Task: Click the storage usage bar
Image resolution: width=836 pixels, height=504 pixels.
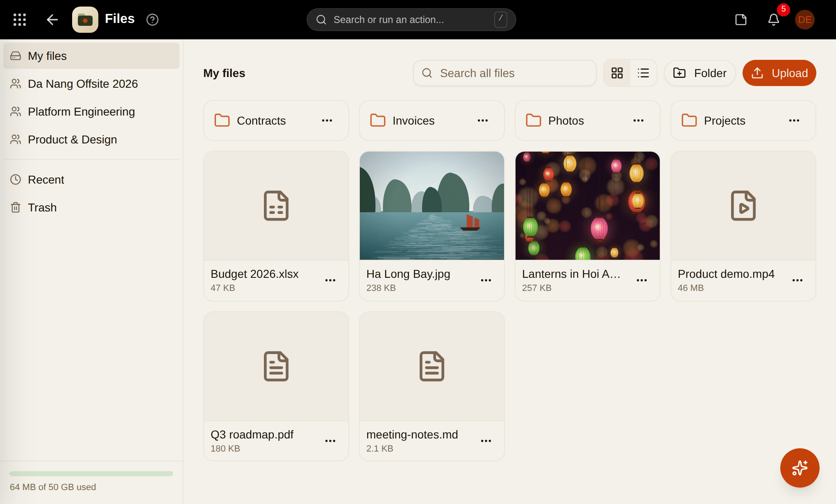Action: [91, 474]
